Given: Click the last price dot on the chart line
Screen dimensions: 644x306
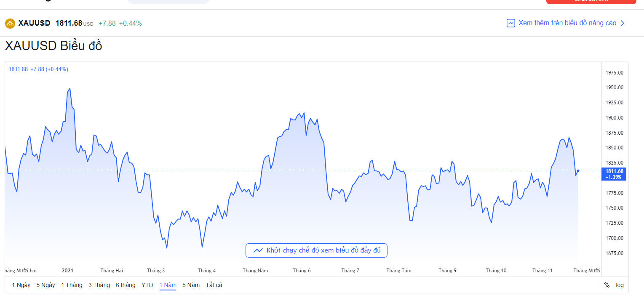Looking at the screenshot, I should point(578,171).
